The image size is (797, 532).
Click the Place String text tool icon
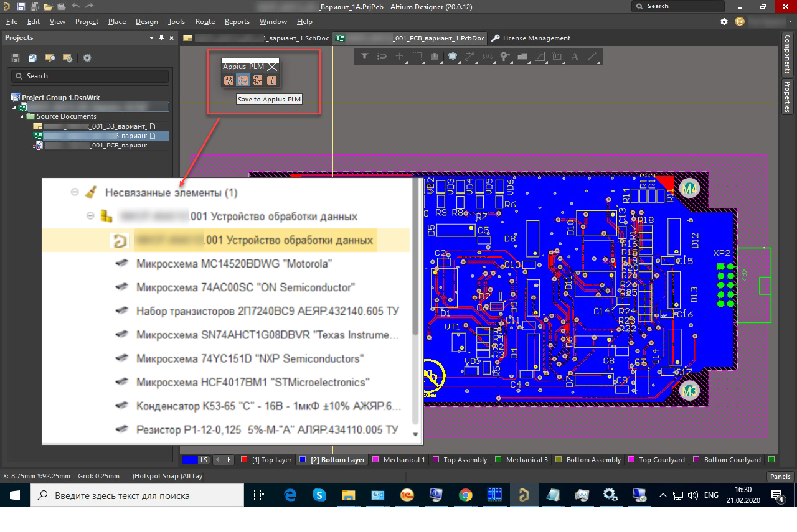(574, 56)
